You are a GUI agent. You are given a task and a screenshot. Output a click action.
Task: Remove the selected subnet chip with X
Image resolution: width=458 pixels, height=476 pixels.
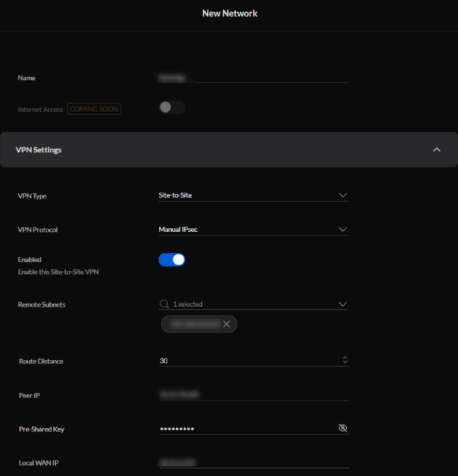(226, 324)
